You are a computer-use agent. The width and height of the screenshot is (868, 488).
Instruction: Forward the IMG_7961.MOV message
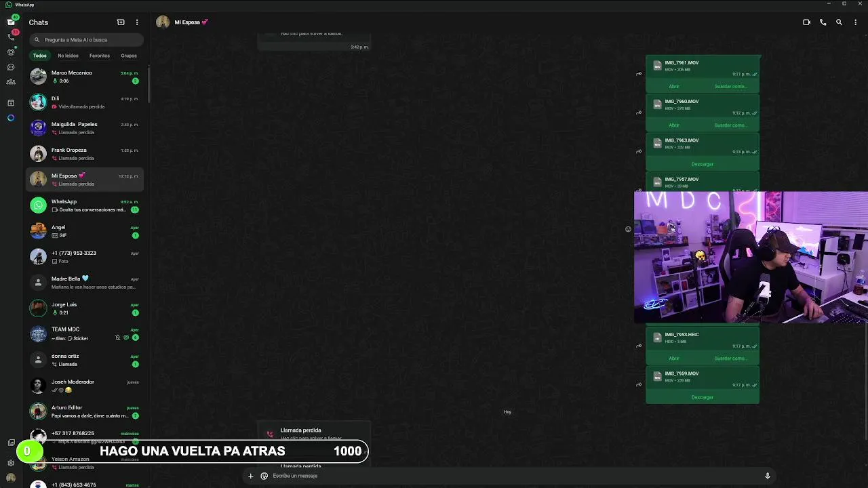[639, 74]
